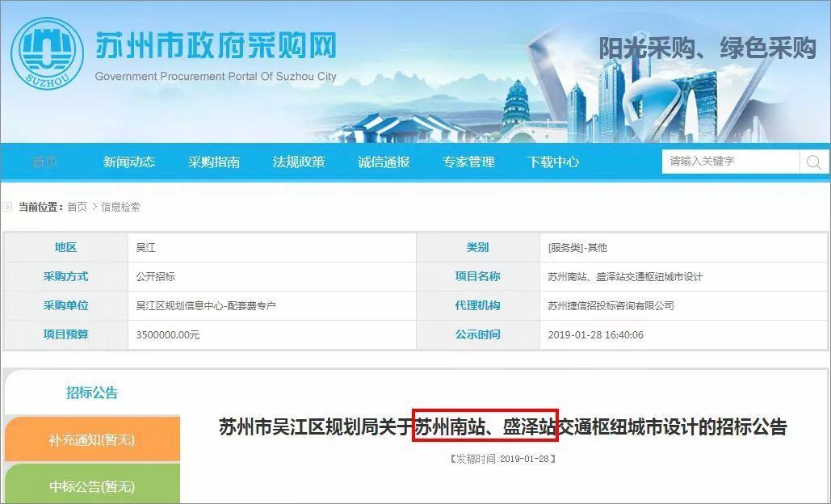
Task: Click the 首页 breadcrumb link
Action: [77, 206]
